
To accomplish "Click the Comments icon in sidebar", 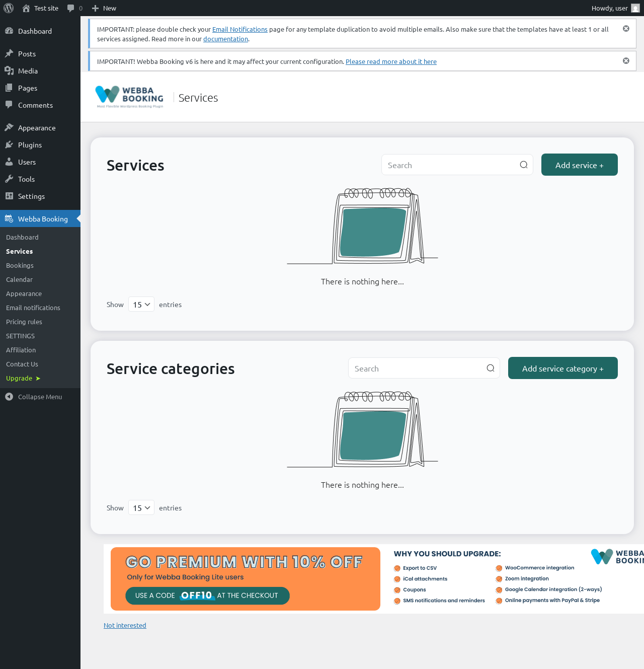I will 9,105.
